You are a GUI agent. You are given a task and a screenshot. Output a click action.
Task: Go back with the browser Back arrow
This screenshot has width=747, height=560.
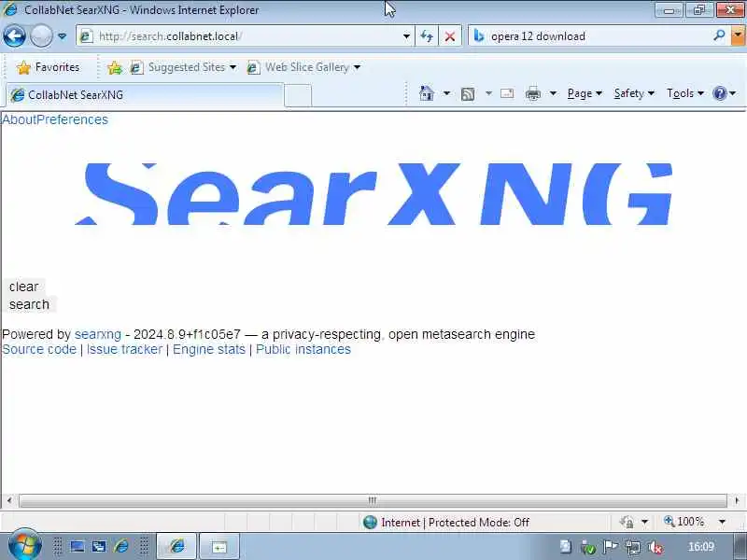[x=14, y=35]
